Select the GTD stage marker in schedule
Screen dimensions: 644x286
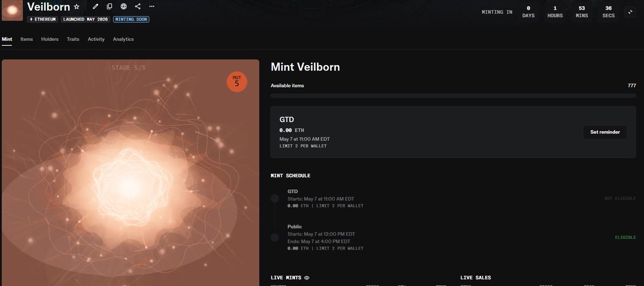275,198
